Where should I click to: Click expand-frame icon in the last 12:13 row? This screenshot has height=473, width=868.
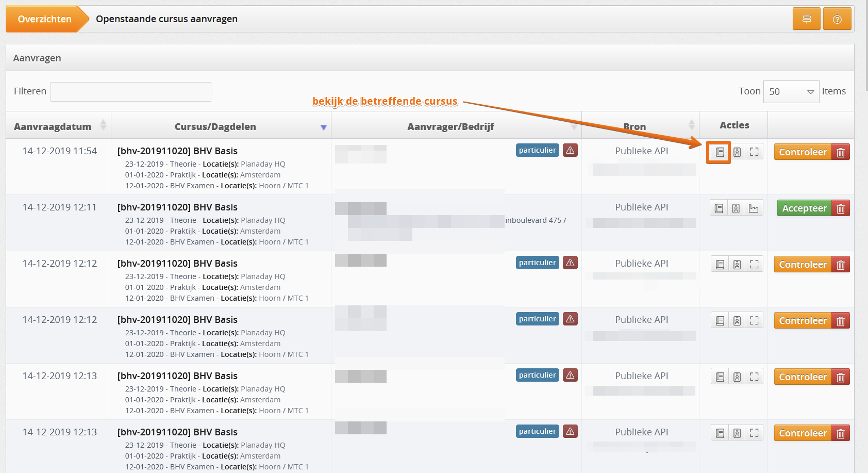754,433
